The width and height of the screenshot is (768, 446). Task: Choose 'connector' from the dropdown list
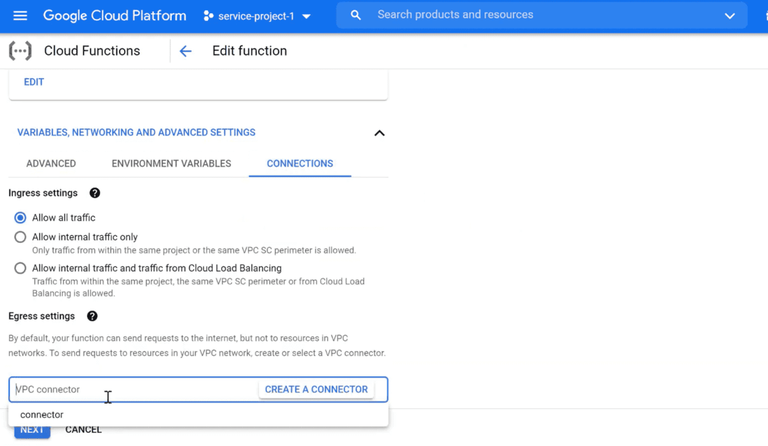pyautogui.click(x=42, y=414)
